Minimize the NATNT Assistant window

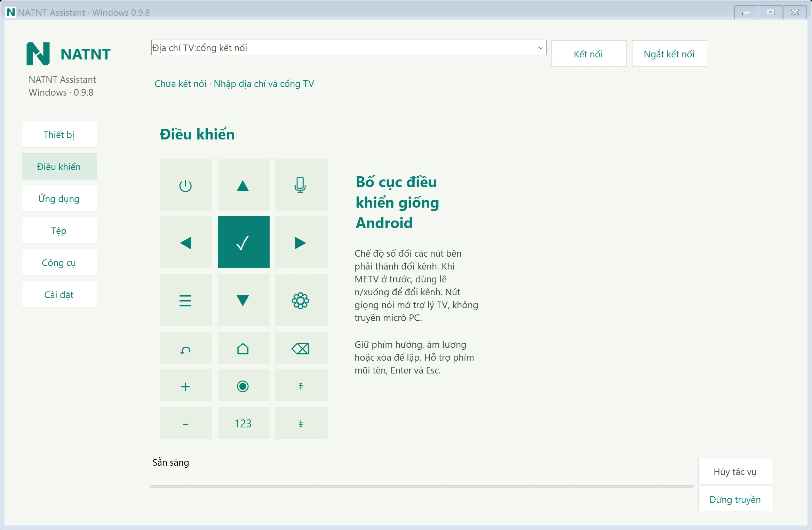tap(746, 13)
